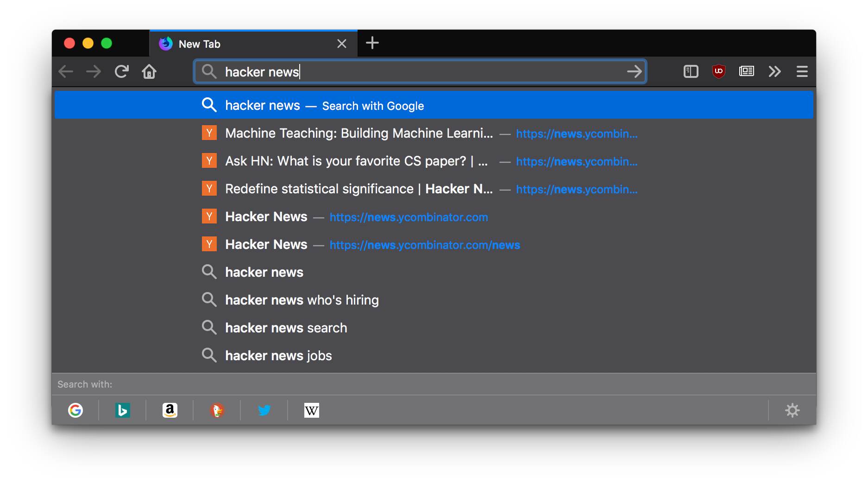The width and height of the screenshot is (868, 484).
Task: Expand the toolbar overflow chevron
Action: click(x=774, y=71)
